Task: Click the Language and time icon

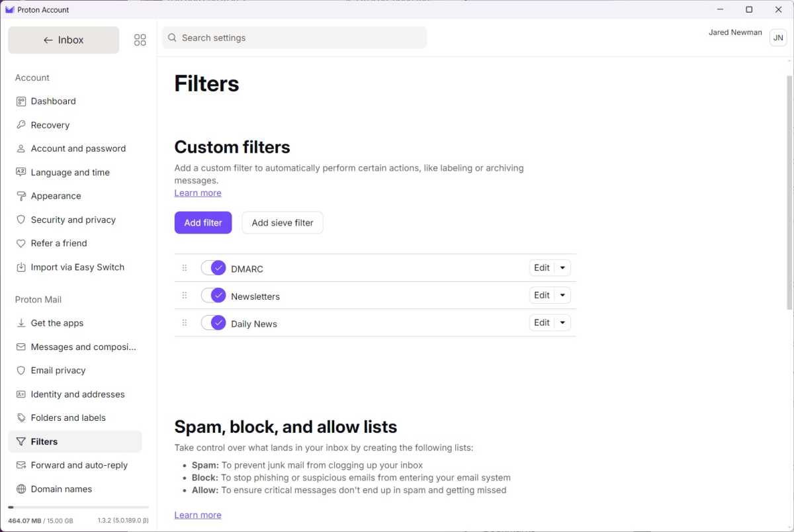Action: click(21, 172)
